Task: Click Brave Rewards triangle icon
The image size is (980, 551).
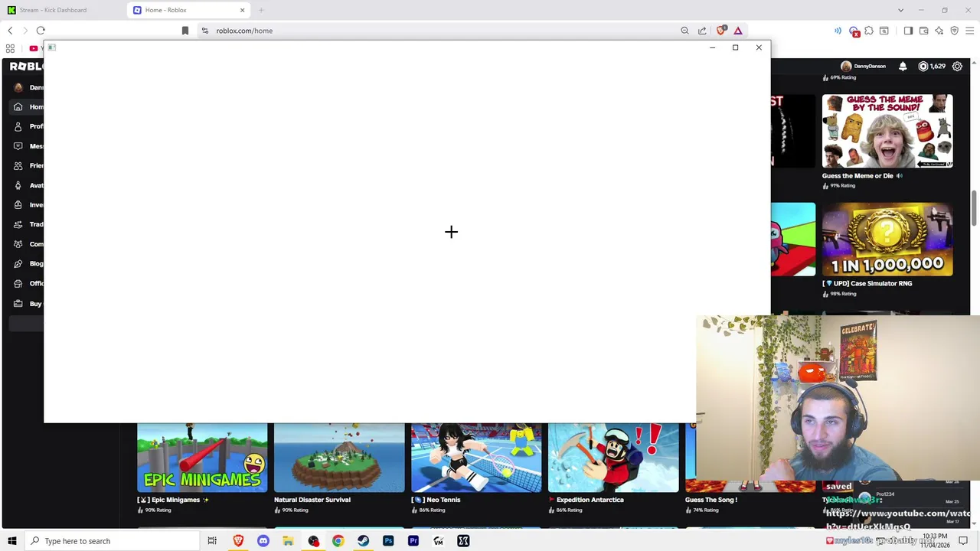Action: [738, 31]
